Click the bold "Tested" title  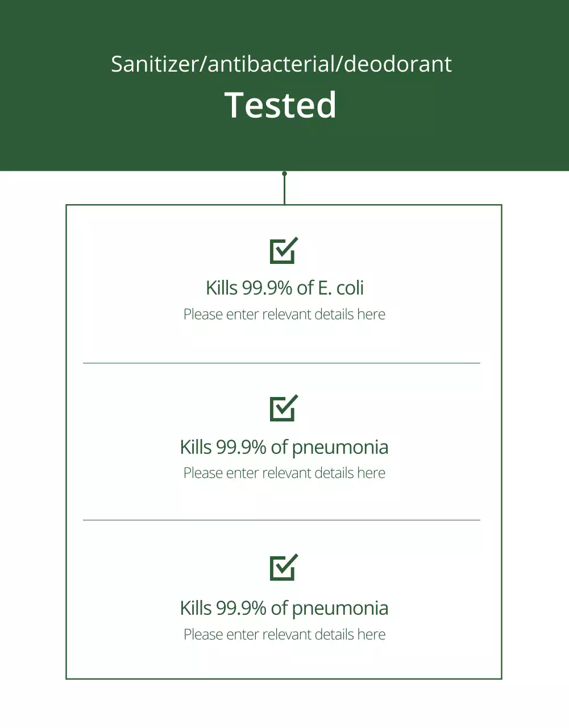(x=281, y=105)
